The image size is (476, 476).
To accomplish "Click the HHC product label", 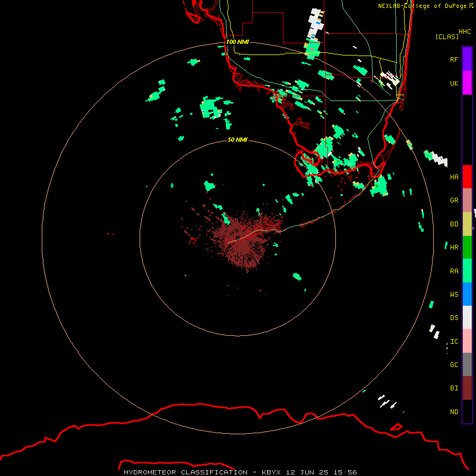I will pos(465,32).
